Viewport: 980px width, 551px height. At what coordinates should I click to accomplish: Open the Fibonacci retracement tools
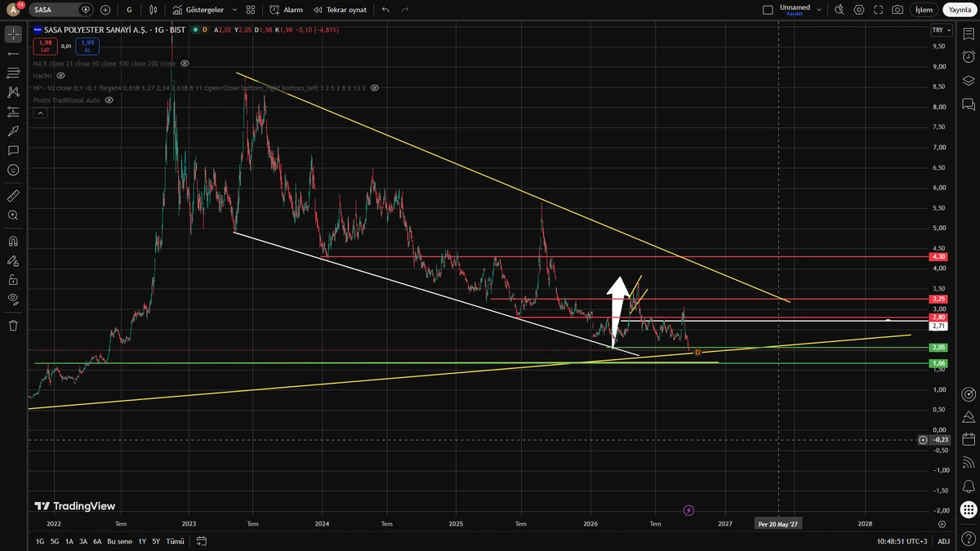point(13,73)
